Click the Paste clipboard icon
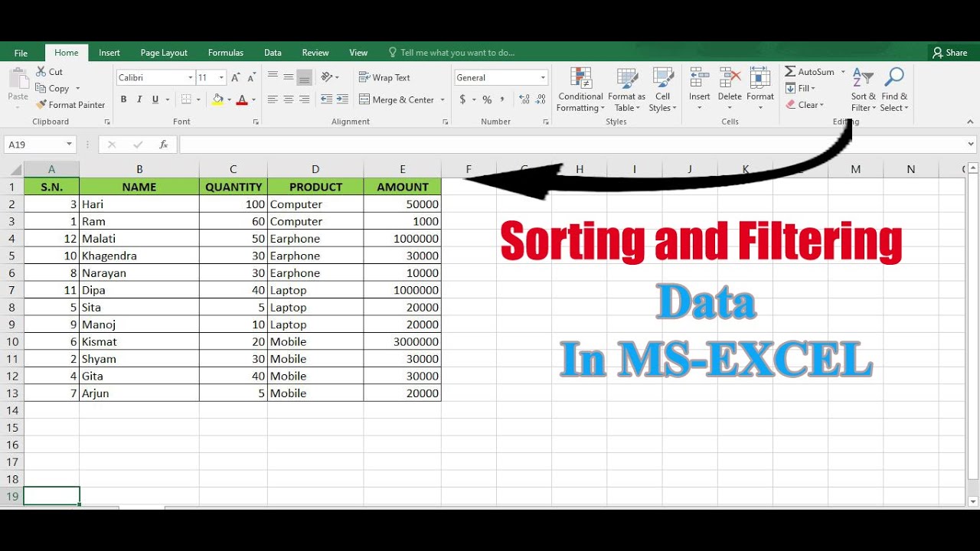The width and height of the screenshot is (980, 551). tap(18, 79)
